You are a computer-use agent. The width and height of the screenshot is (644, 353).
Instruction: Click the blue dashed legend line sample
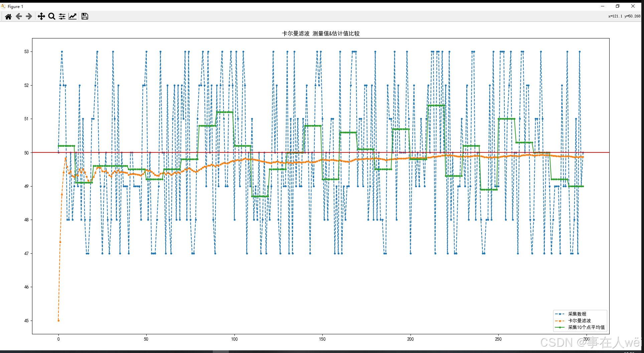click(560, 314)
